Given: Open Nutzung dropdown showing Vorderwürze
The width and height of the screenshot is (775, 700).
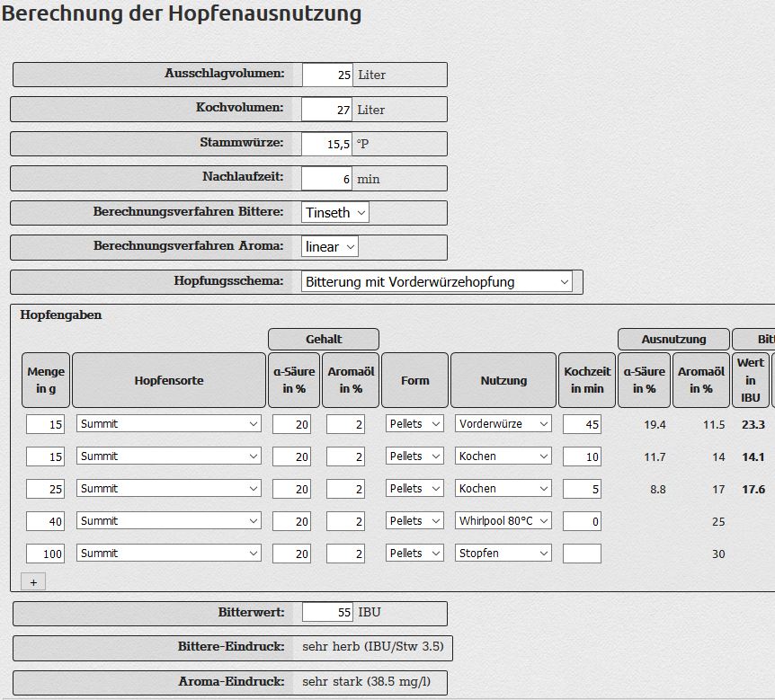Looking at the screenshot, I should (x=503, y=423).
